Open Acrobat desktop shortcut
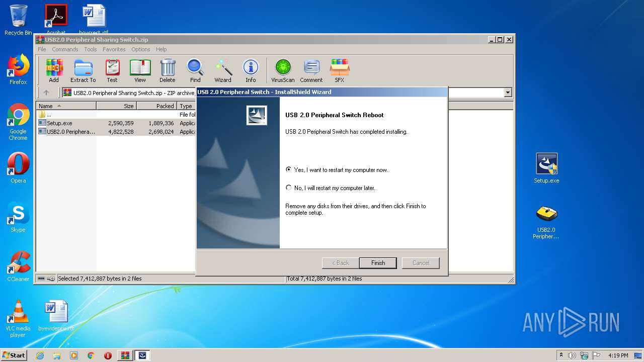Image resolution: width=644 pixels, height=362 pixels. (56, 19)
